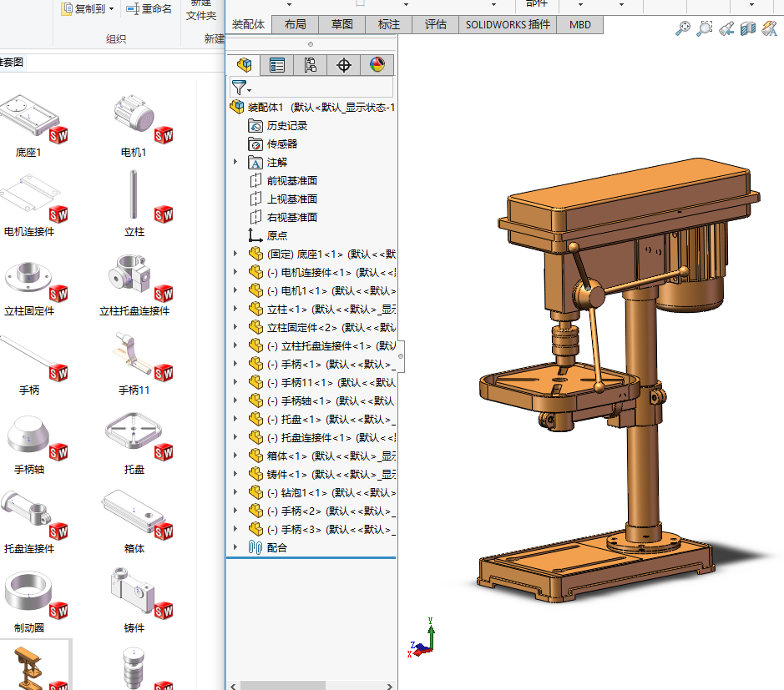Select the 前视基准面 plane in tree
Screen dimensions: 784x690
click(x=291, y=181)
